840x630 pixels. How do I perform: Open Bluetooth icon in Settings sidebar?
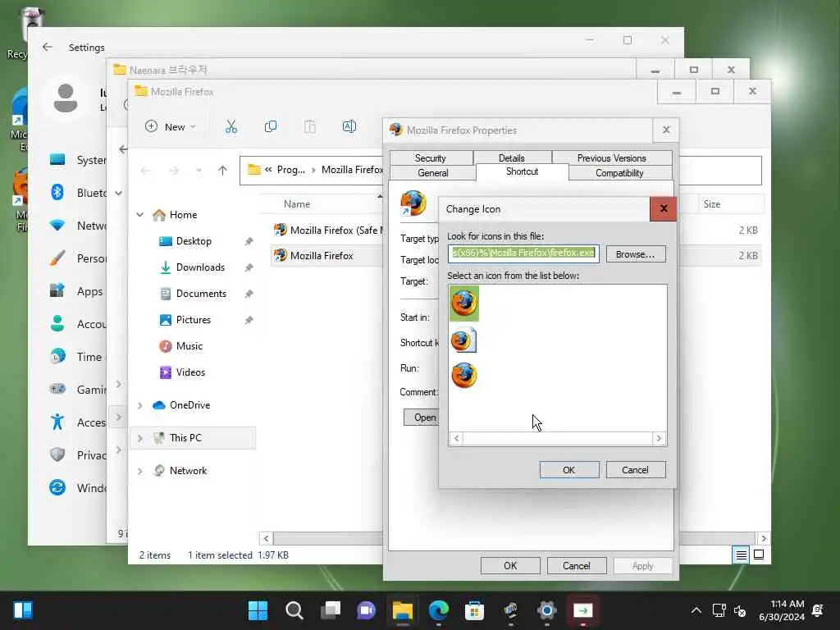[57, 192]
